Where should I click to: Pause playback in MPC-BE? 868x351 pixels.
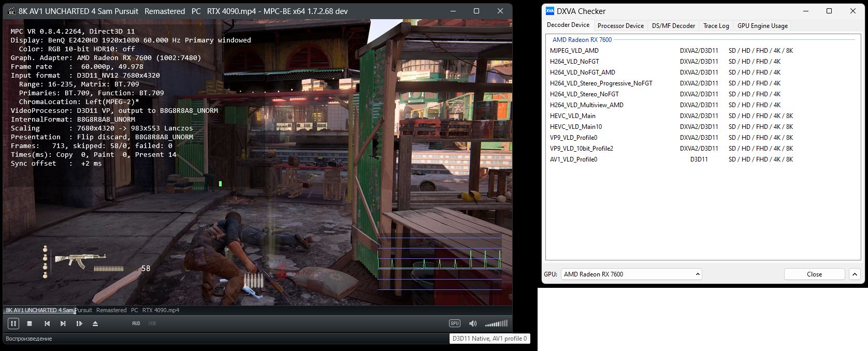pyautogui.click(x=13, y=324)
